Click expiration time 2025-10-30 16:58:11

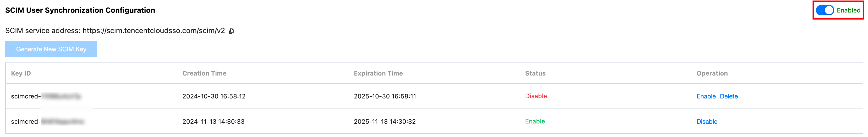[x=385, y=96]
